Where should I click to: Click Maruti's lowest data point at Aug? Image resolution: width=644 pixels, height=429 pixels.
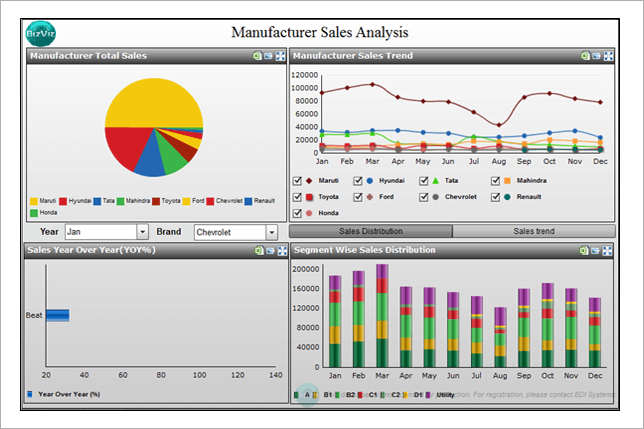(499, 125)
